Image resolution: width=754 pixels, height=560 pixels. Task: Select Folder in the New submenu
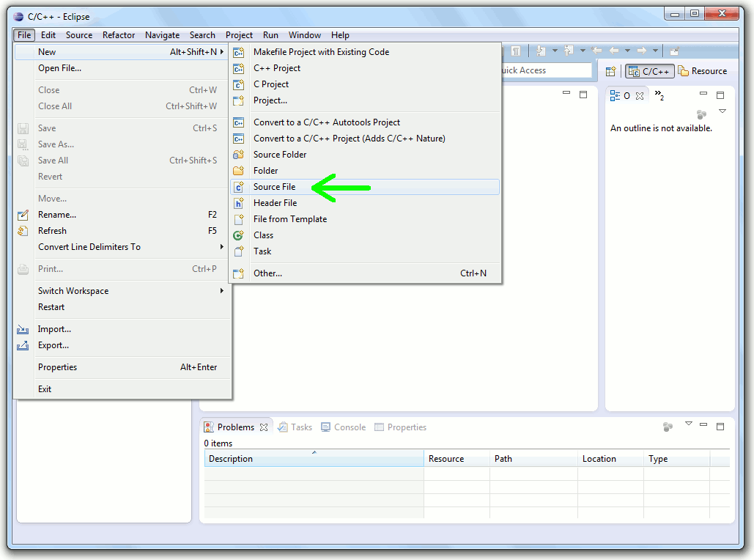(365, 171)
